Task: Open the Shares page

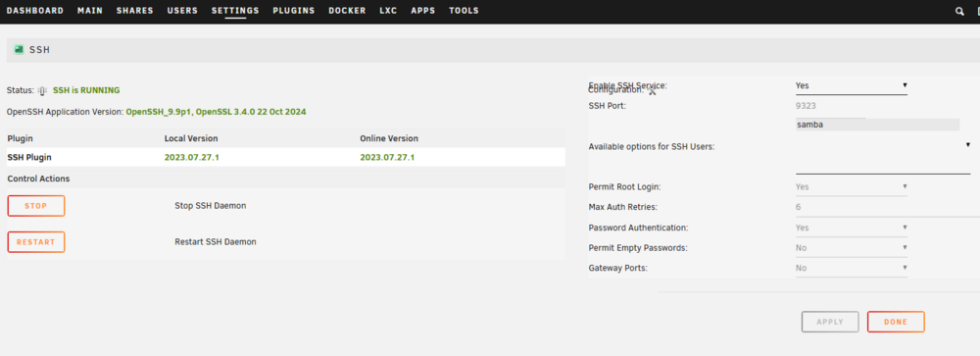Action: (x=135, y=11)
